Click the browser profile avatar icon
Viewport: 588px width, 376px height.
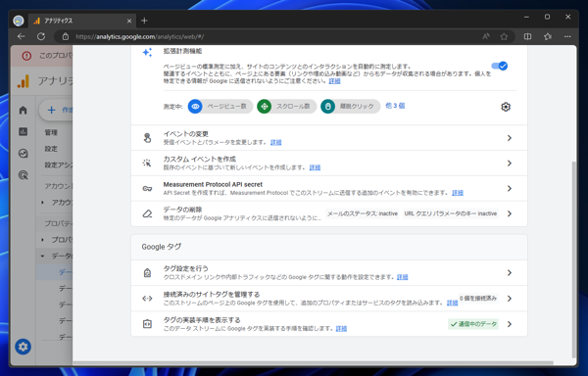point(18,21)
